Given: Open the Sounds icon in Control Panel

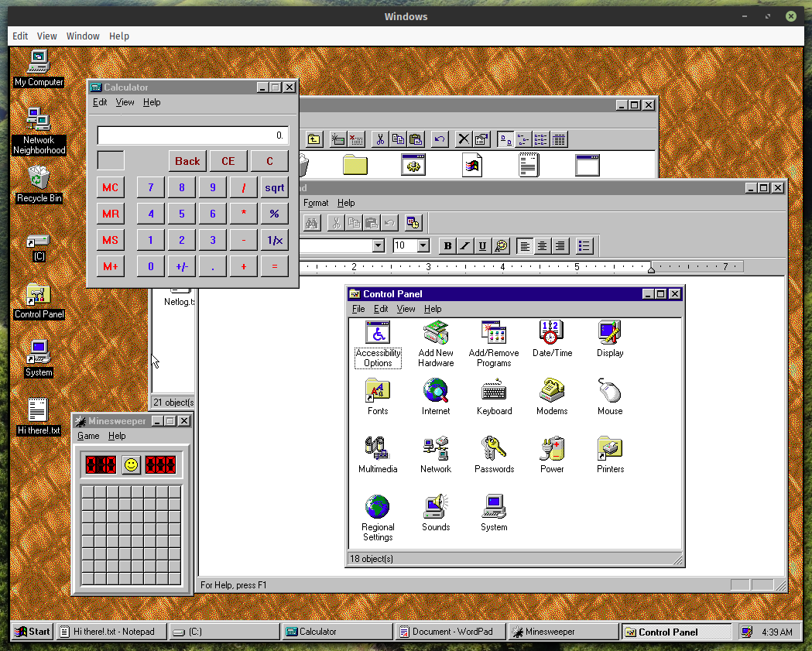Looking at the screenshot, I should coord(436,513).
